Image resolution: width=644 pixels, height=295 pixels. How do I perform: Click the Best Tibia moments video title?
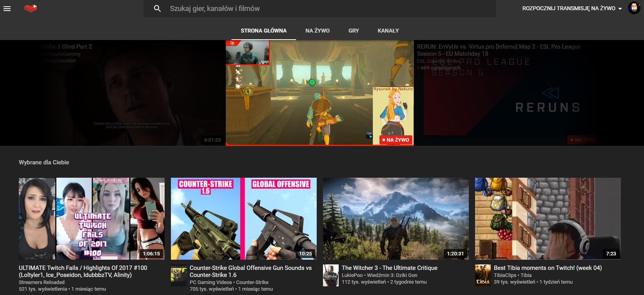(x=548, y=268)
